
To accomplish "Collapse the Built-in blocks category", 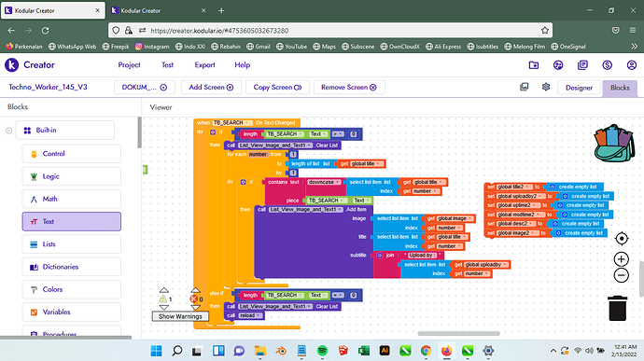I will (x=8, y=131).
